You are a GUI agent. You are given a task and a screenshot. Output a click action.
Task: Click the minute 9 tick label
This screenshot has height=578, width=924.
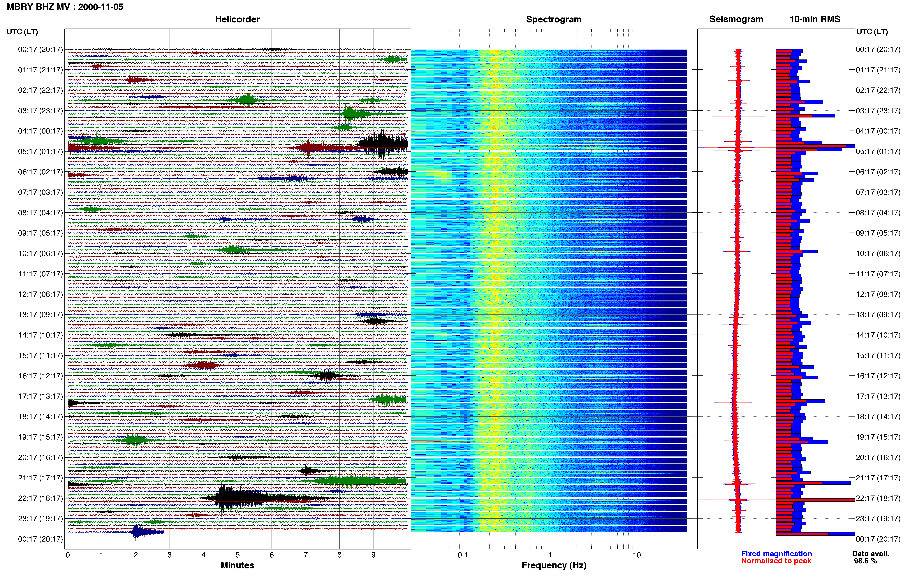[x=373, y=555]
